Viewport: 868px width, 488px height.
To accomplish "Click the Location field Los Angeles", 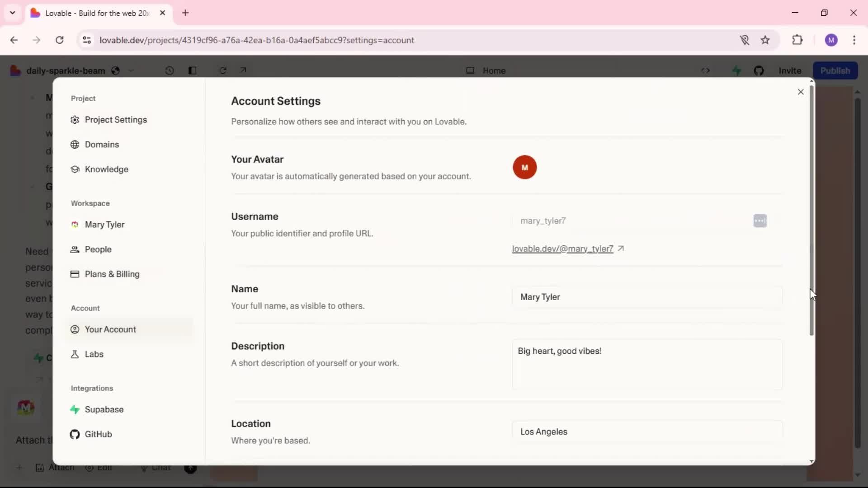I will tap(647, 432).
